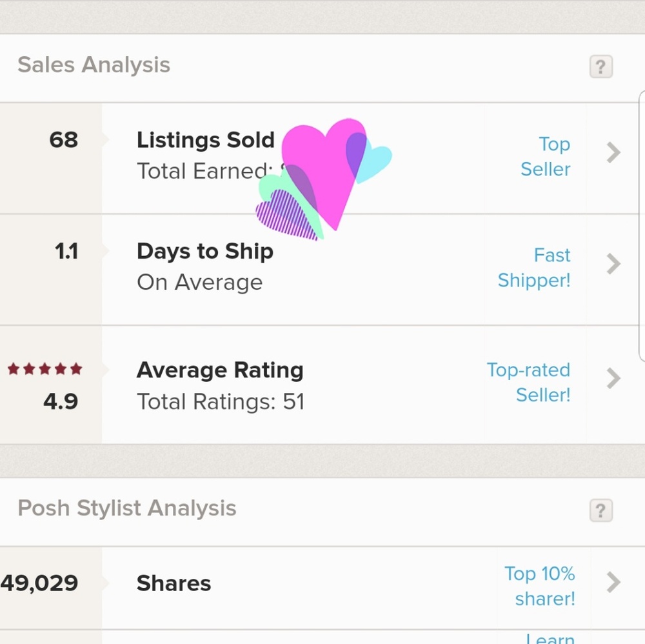This screenshot has width=645, height=644.
Task: Tap the striped purple heart sticker
Action: point(284,216)
